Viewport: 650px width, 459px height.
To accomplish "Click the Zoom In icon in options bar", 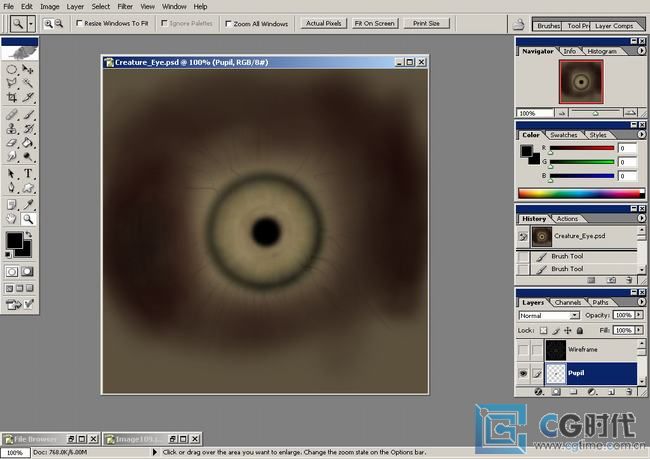I will (x=49, y=24).
